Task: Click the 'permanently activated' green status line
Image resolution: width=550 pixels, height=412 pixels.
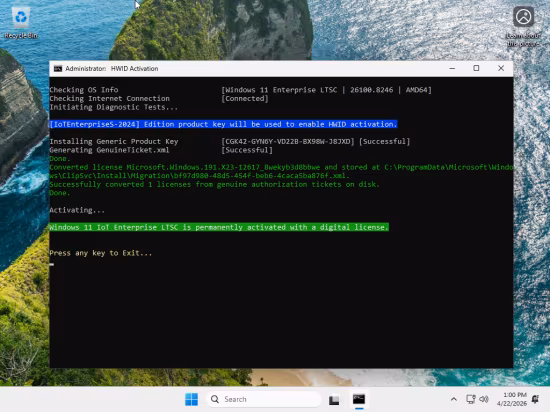Action: 219,227
